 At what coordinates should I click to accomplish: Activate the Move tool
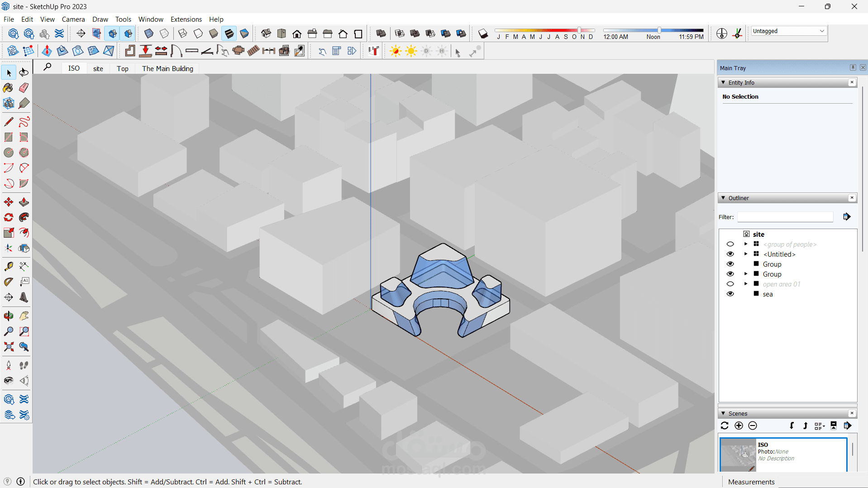pos(9,202)
